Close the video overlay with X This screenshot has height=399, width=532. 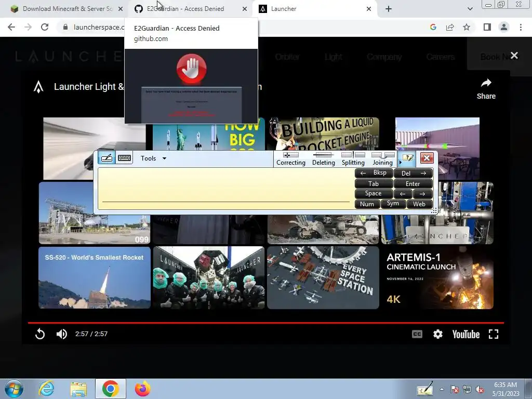[x=514, y=55]
